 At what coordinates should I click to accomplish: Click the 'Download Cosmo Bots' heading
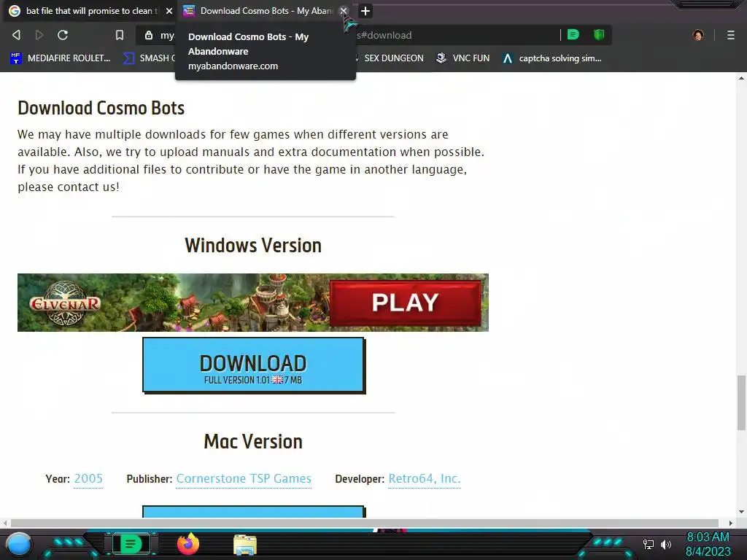click(101, 108)
